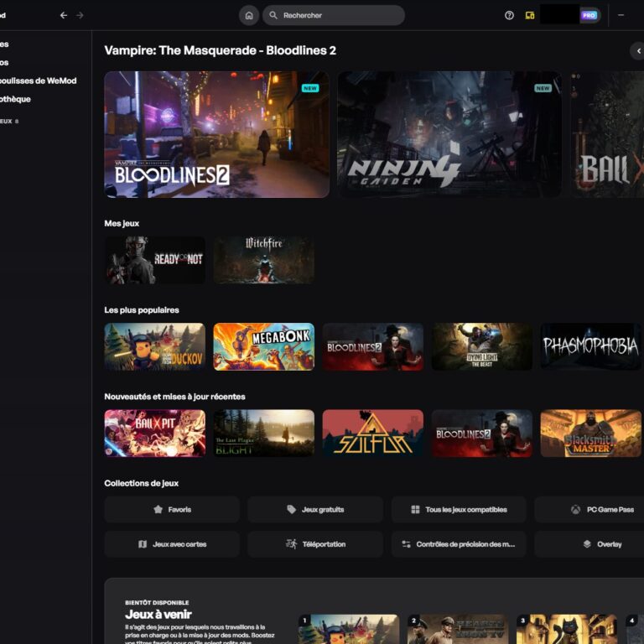Open Ball x Pit in Nouveautés

point(154,434)
